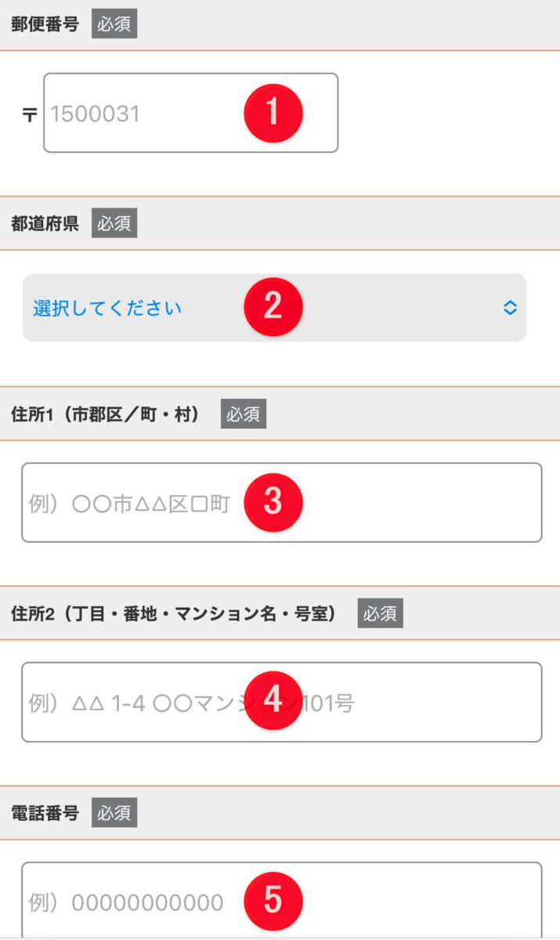This screenshot has height=940, width=560.
Task: Click the 必須 badge beside 住所1
Action: pyautogui.click(x=244, y=414)
